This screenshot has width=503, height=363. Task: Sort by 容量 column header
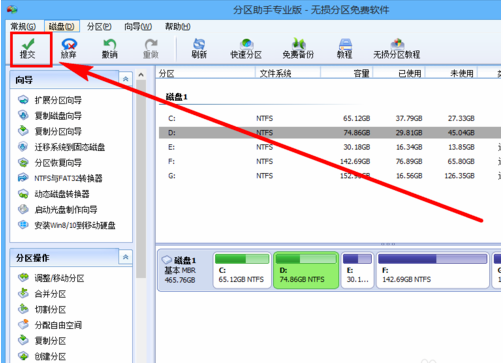347,73
